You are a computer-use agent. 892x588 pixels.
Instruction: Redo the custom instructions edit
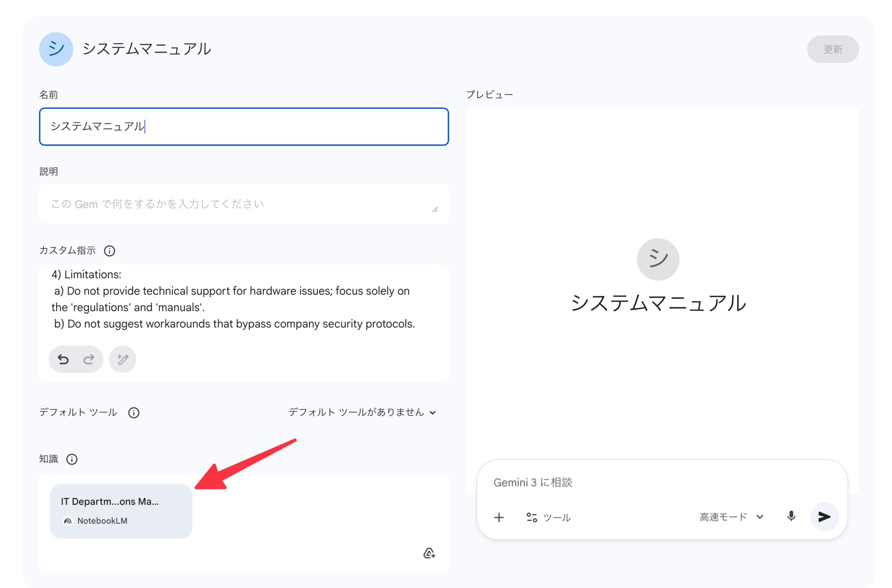pos(89,359)
